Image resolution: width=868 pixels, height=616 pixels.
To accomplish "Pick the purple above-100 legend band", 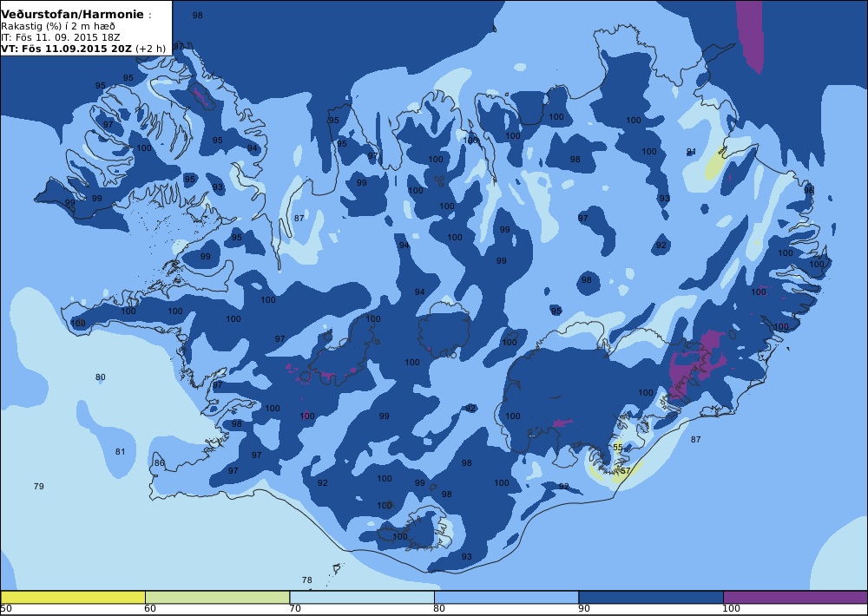I will (x=795, y=597).
